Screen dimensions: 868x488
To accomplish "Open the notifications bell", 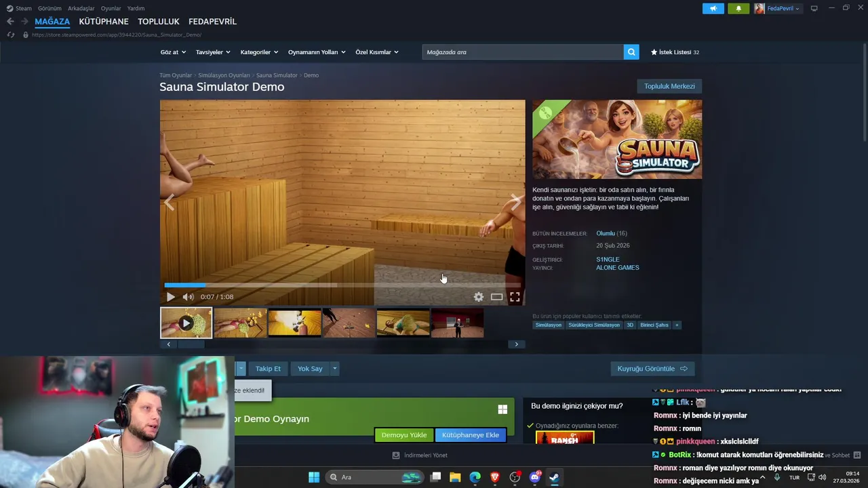I will click(738, 8).
